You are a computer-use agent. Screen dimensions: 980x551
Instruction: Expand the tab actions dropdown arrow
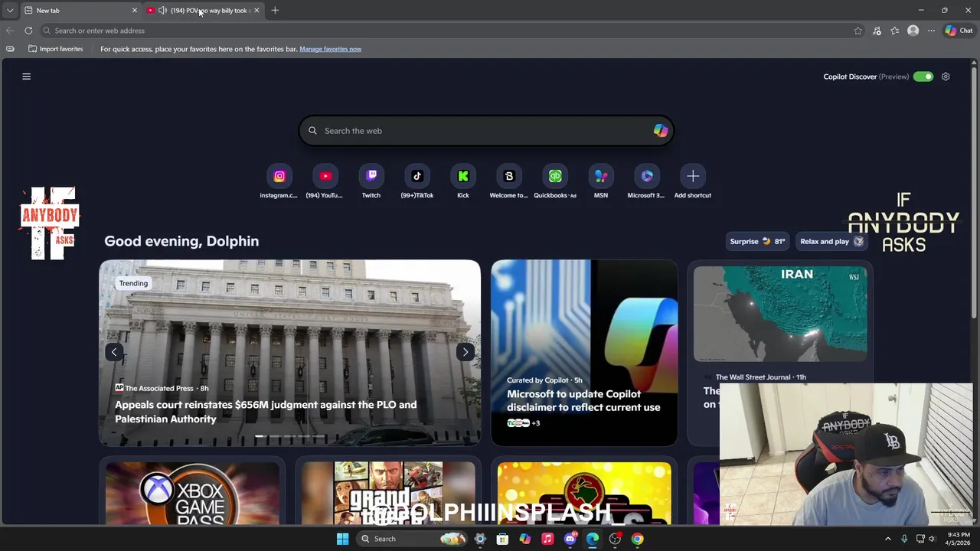click(x=10, y=11)
